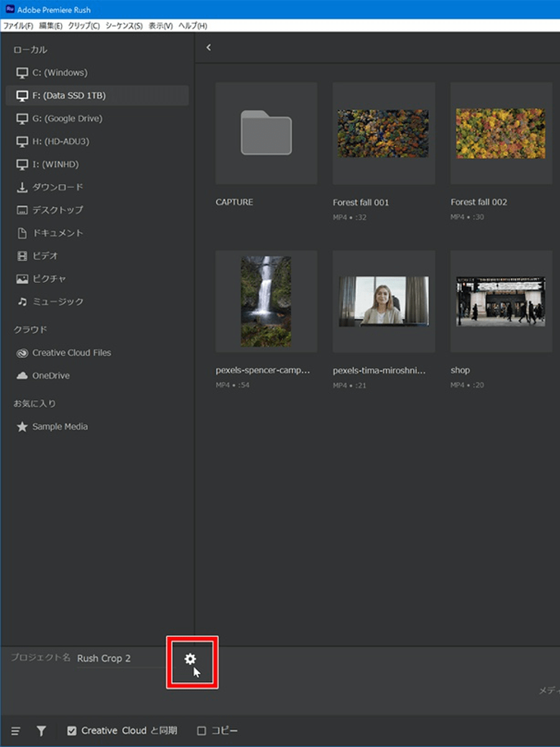This screenshot has width=560, height=747.
Task: Open the project settings gear icon
Action: click(x=190, y=659)
